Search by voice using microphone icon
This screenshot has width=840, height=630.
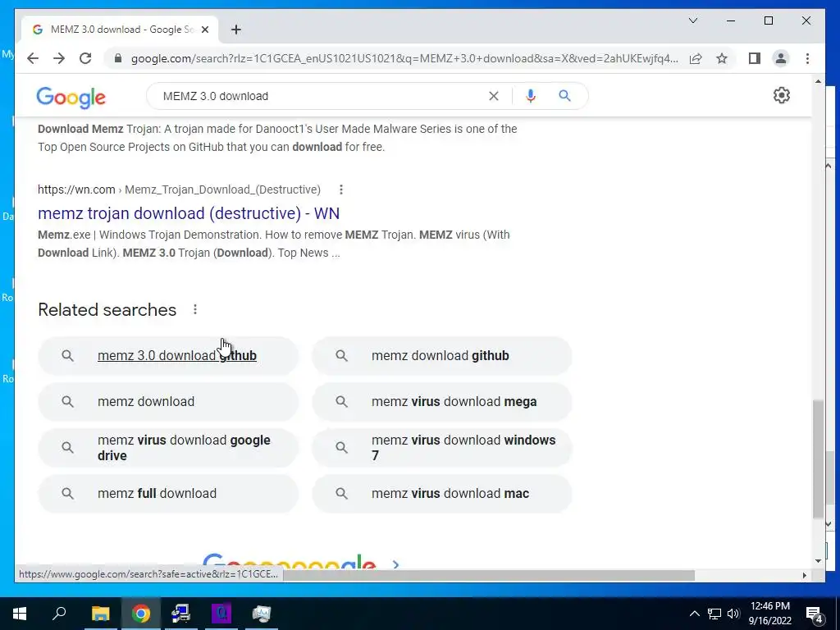click(x=531, y=96)
